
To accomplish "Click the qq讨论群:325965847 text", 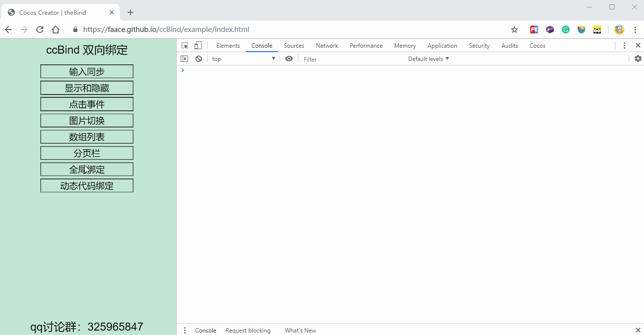I will pos(87,327).
